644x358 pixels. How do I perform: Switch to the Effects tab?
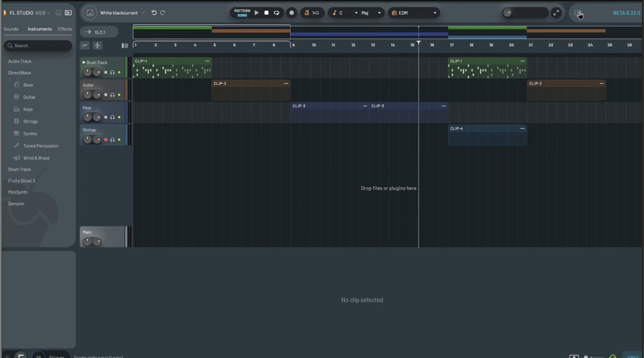point(65,29)
